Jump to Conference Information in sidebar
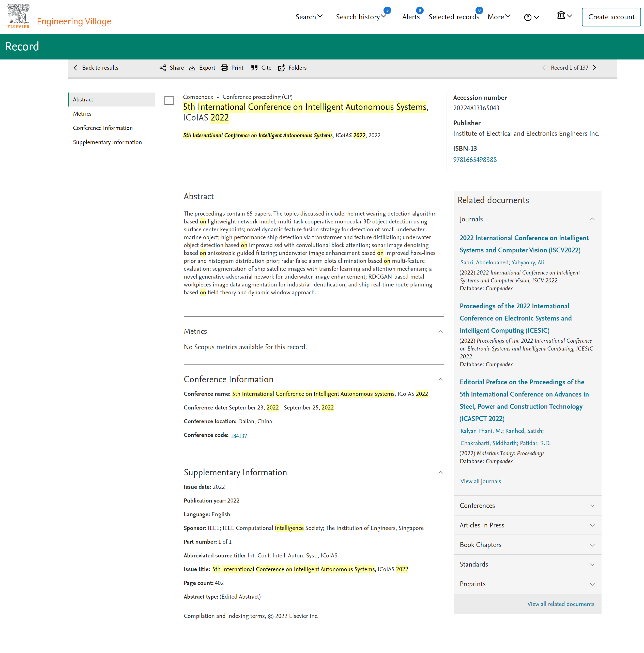644x653 pixels. pyautogui.click(x=103, y=128)
